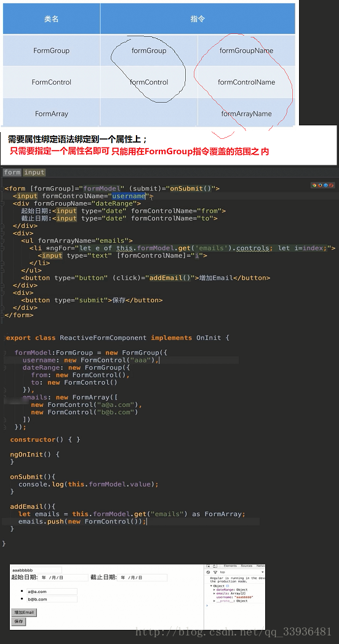The width and height of the screenshot is (339, 644).
Task: Click the username: "aaabbbbb" console entry
Action: (234, 597)
